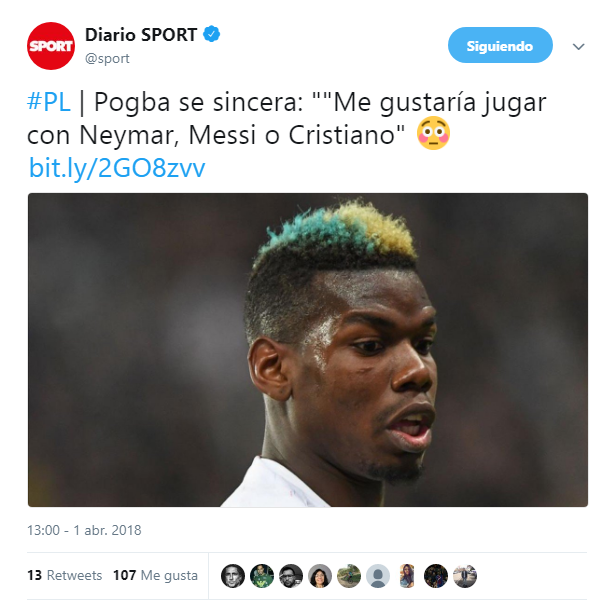
Task: Click the blue verified badge
Action: (x=212, y=34)
